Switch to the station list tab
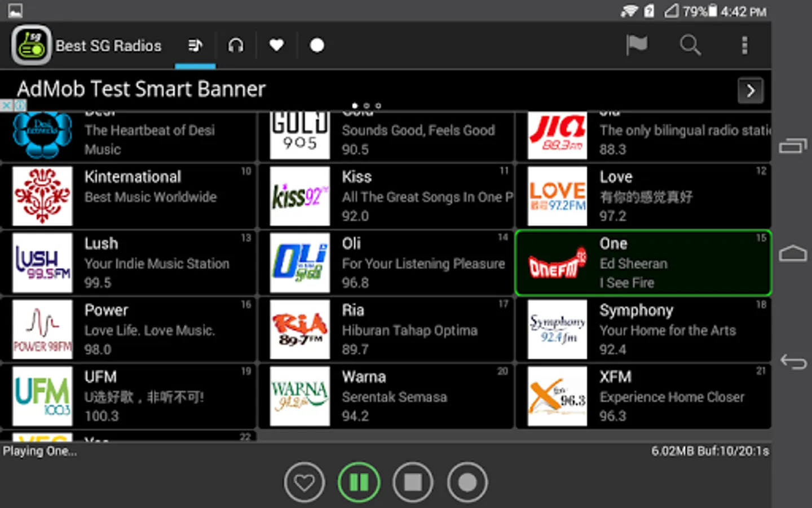 click(x=195, y=45)
